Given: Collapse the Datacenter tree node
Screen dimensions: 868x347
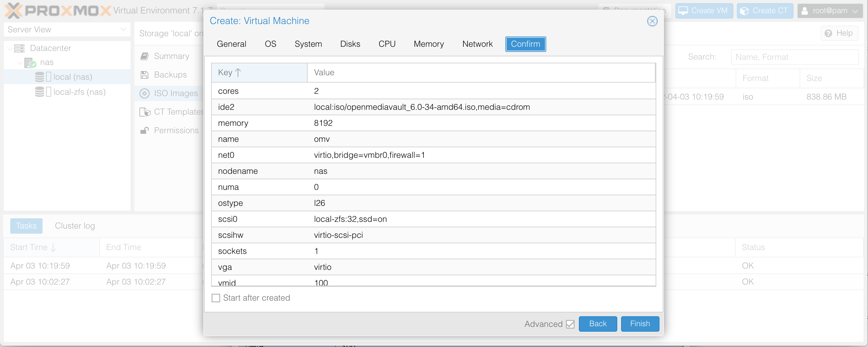Looking at the screenshot, I should (10, 49).
